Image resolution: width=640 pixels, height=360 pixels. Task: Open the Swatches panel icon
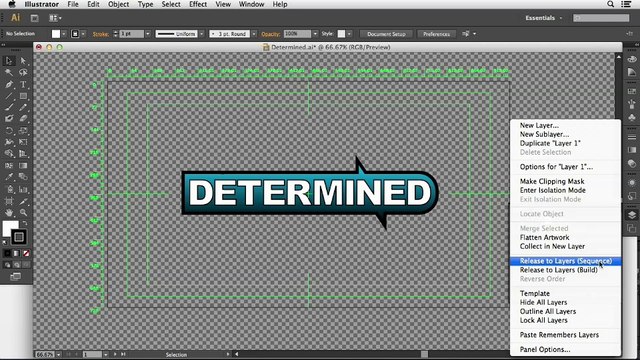(x=632, y=92)
